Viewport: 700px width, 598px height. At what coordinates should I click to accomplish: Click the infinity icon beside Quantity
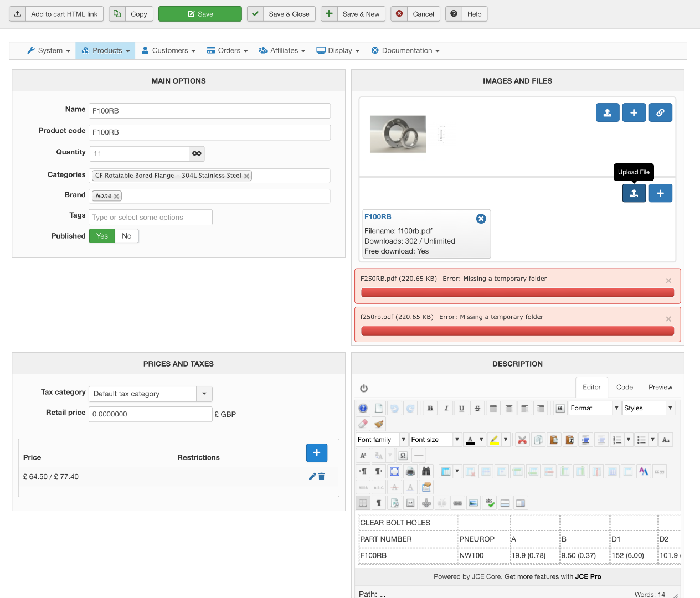(x=197, y=153)
